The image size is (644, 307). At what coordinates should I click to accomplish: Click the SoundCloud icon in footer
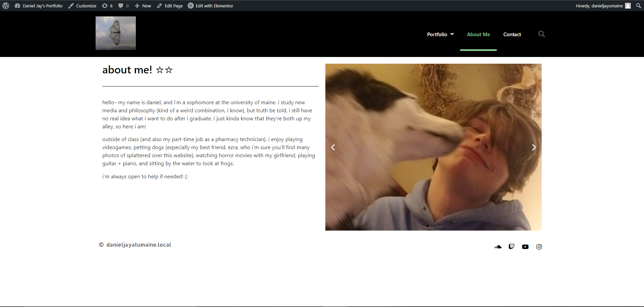coord(498,247)
